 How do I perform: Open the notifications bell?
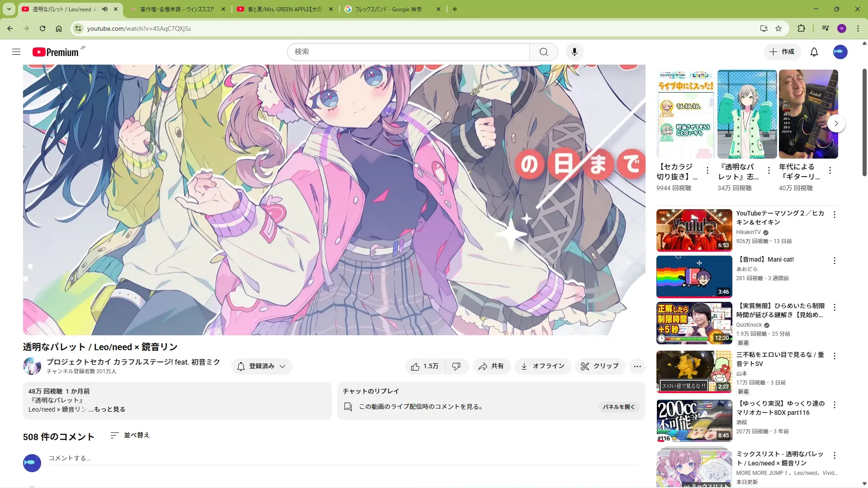tap(814, 52)
